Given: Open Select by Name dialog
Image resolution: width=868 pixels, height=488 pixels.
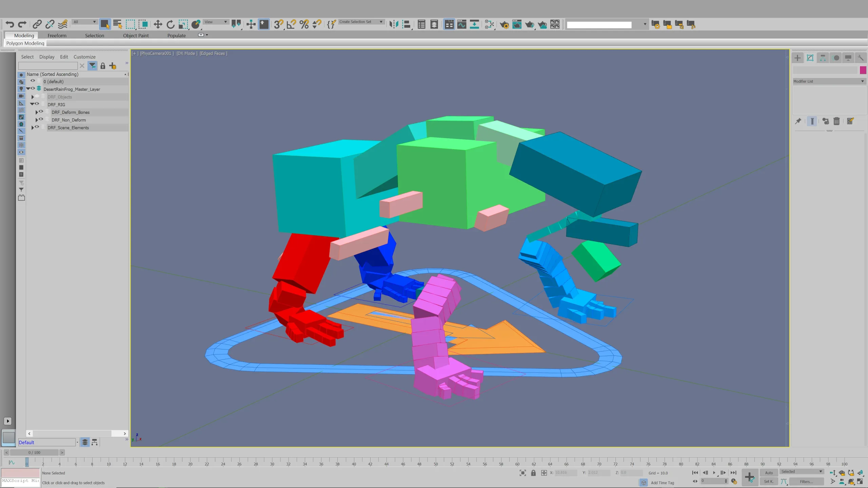Looking at the screenshot, I should (x=117, y=24).
